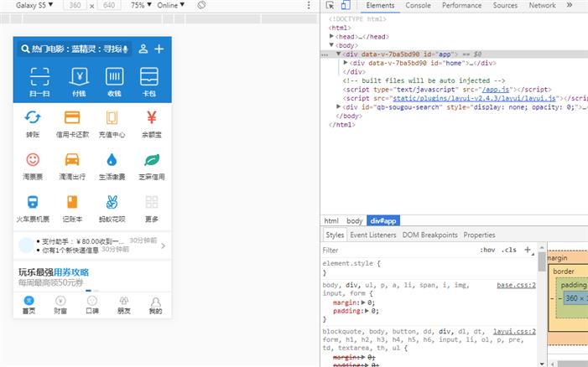Tap the 淘票票 smiley icon
Screen dimensions: 588x367
(x=33, y=159)
